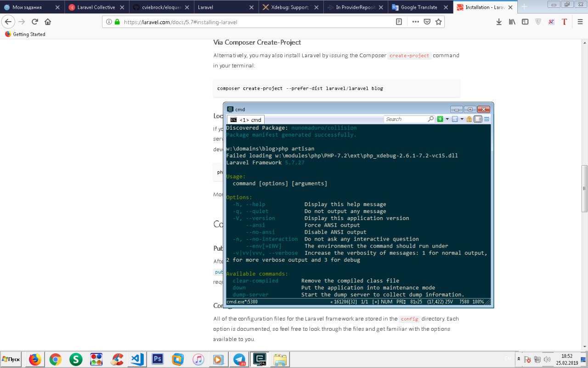Select the <1> cmd console tab
588x368 pixels.
[246, 120]
